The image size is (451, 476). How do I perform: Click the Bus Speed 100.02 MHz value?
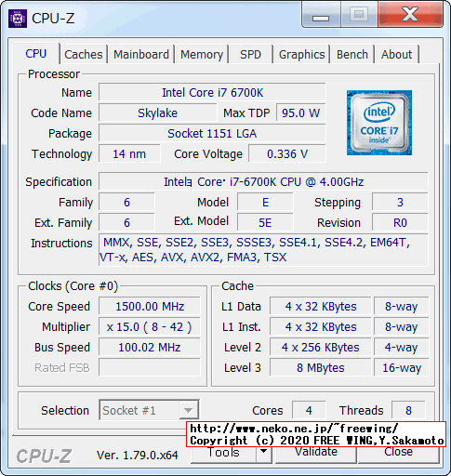pos(150,347)
